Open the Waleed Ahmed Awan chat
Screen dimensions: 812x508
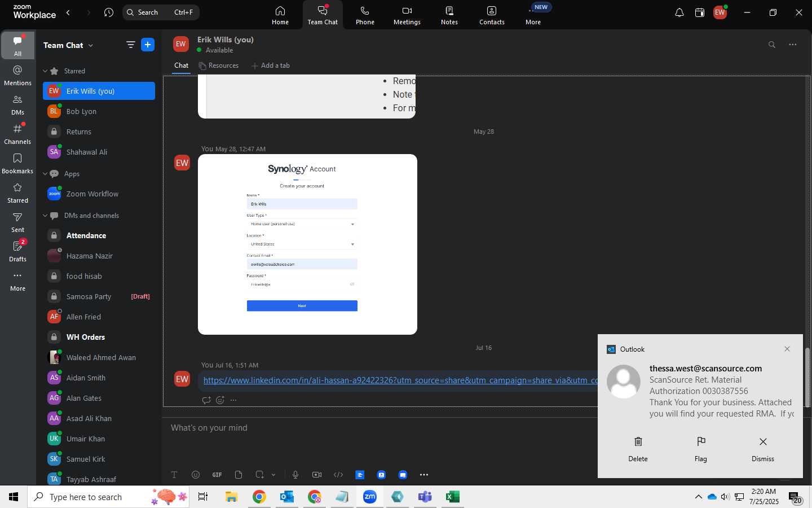click(99, 357)
